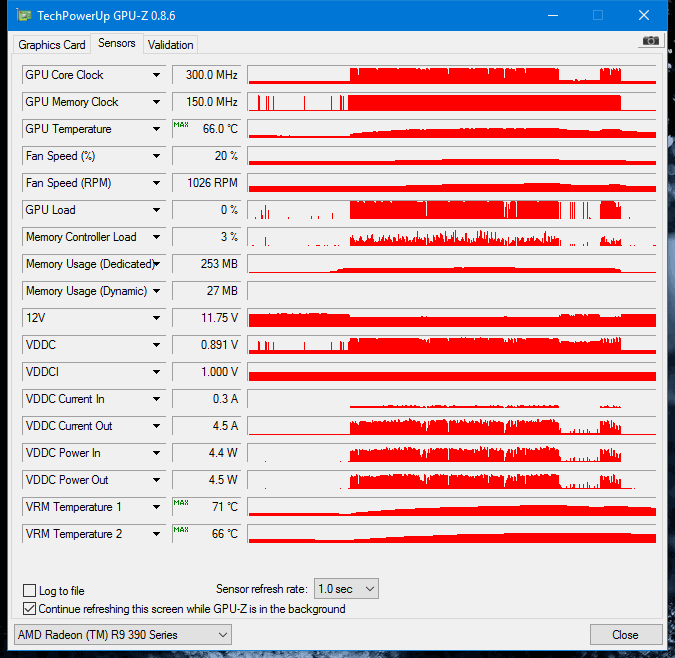675x658 pixels.
Task: Click the GPU-Z app icon in title bar
Action: click(24, 16)
